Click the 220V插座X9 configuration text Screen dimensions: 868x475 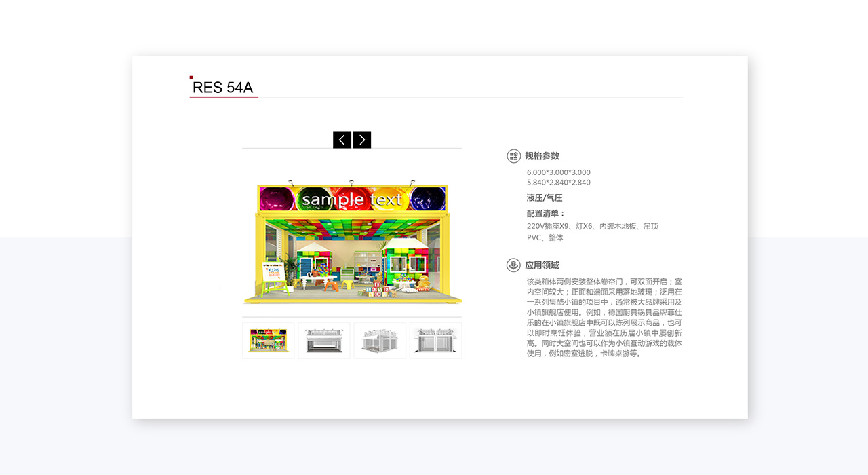tap(548, 226)
